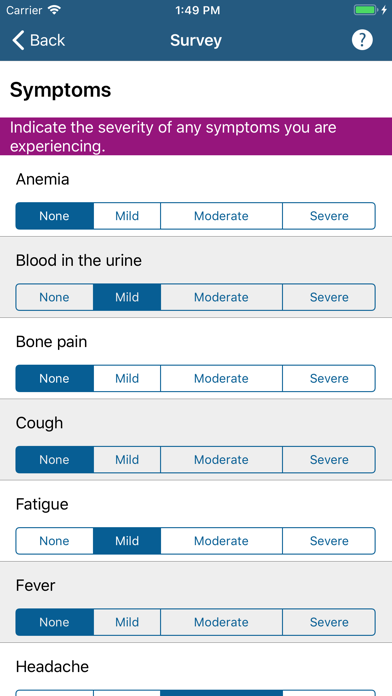Select None for Blood in the urine
This screenshot has height=696, width=392.
pos(54,297)
